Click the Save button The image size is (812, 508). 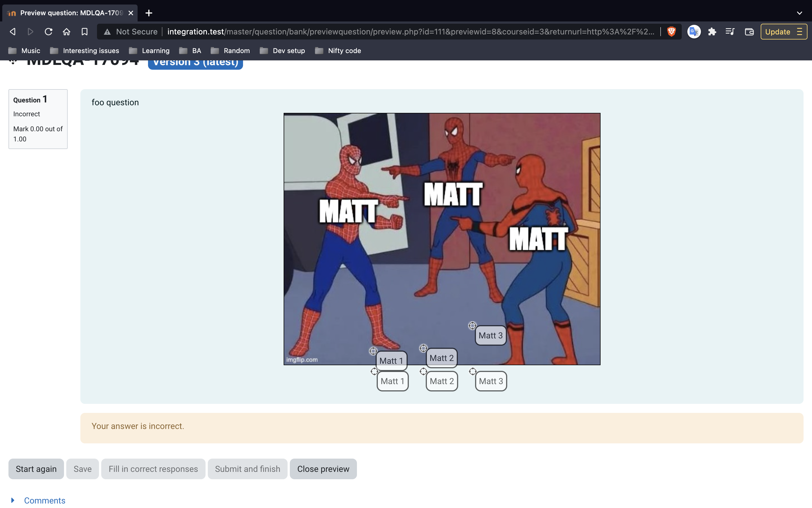coord(83,469)
